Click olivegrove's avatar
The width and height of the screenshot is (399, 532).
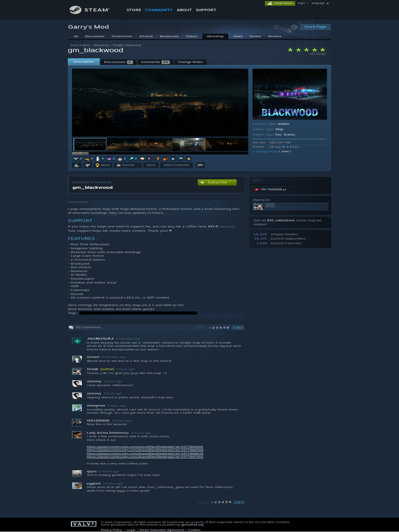click(x=77, y=408)
